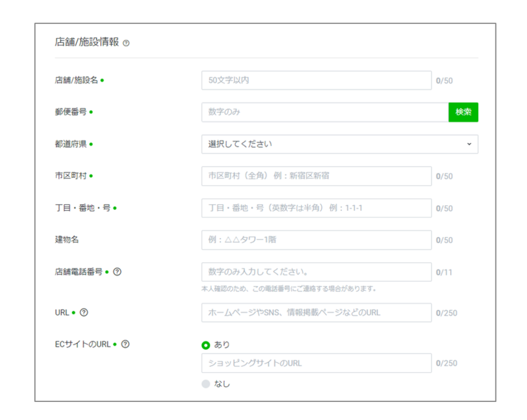The width and height of the screenshot is (527, 420).
Task: Click the 店舗/施設情報 section heading
Action: pos(86,42)
